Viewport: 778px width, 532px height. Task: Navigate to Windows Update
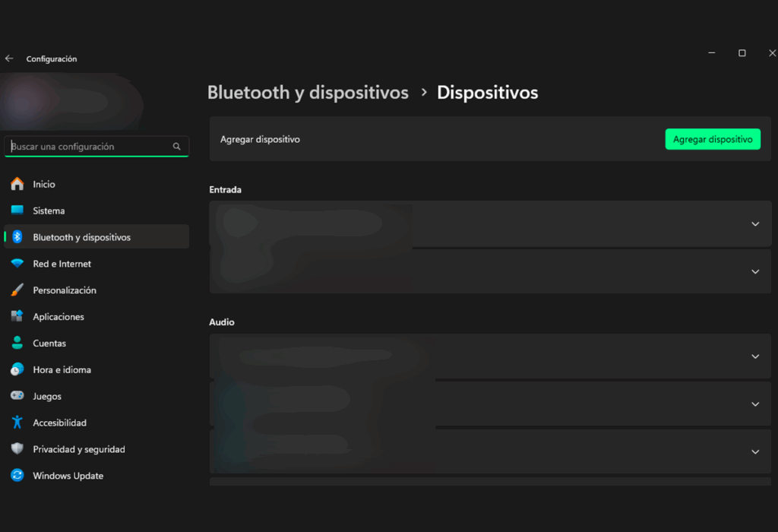click(x=68, y=476)
